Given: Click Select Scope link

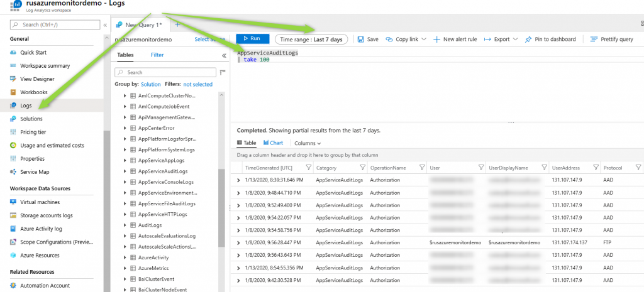Looking at the screenshot, I should [209, 40].
